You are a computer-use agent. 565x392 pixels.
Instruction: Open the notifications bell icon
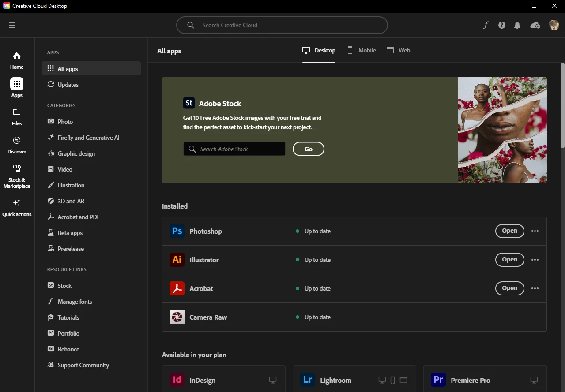[517, 25]
